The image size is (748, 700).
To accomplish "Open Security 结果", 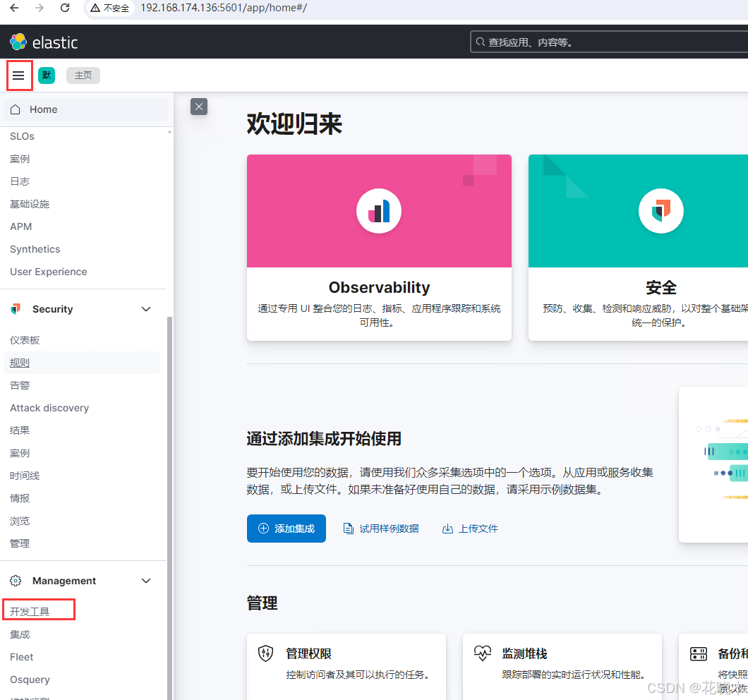I will (x=20, y=430).
